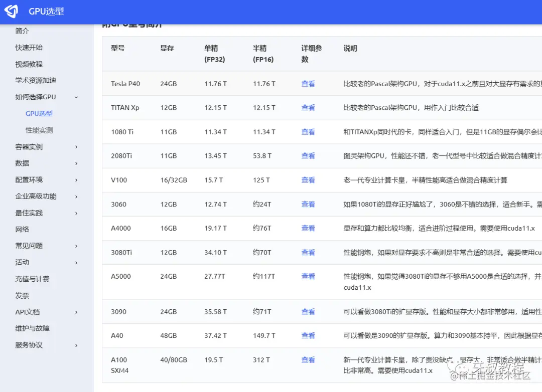
Task: Click 查看 link for TITAN Xp
Action: 308,108
